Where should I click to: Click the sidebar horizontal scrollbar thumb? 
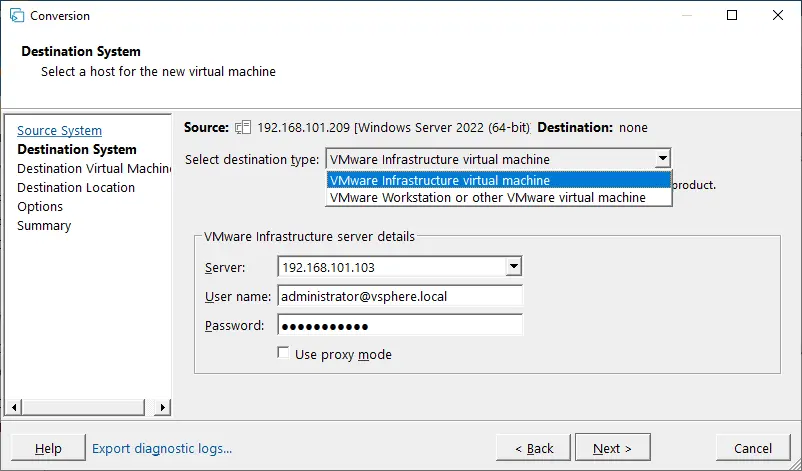pos(83,407)
